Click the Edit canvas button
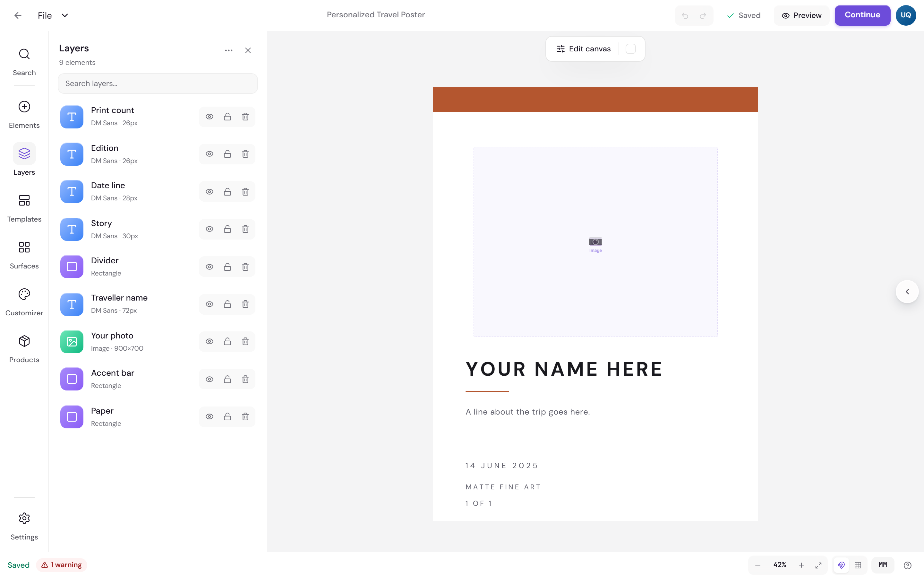This screenshot has width=924, height=578. [583, 49]
